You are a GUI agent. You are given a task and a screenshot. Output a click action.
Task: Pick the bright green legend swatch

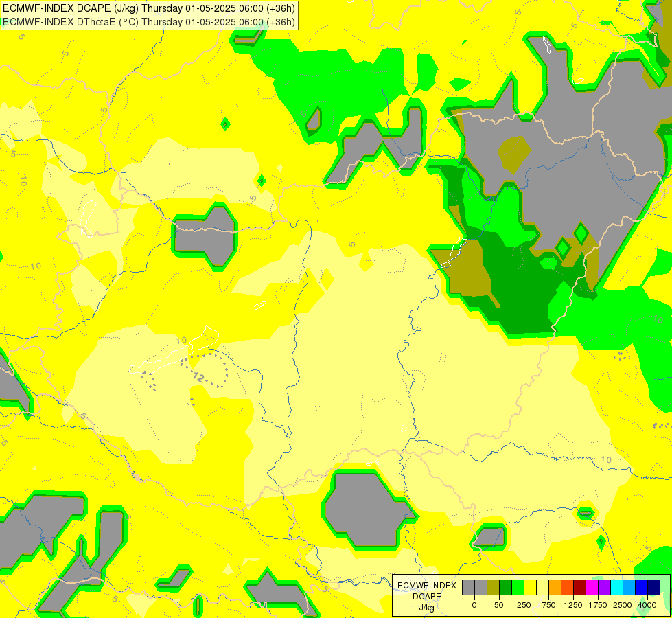(518, 587)
